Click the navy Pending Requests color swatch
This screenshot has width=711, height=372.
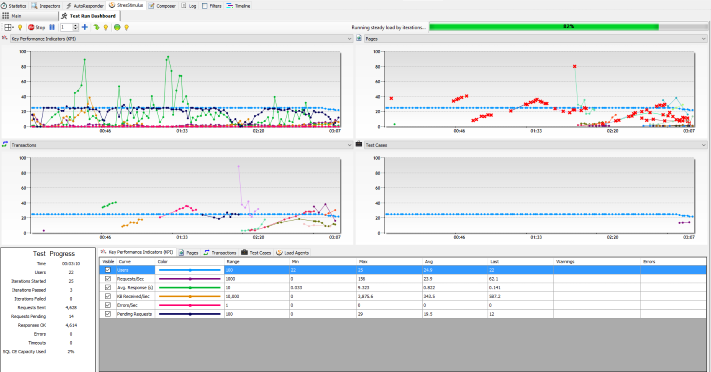point(190,314)
